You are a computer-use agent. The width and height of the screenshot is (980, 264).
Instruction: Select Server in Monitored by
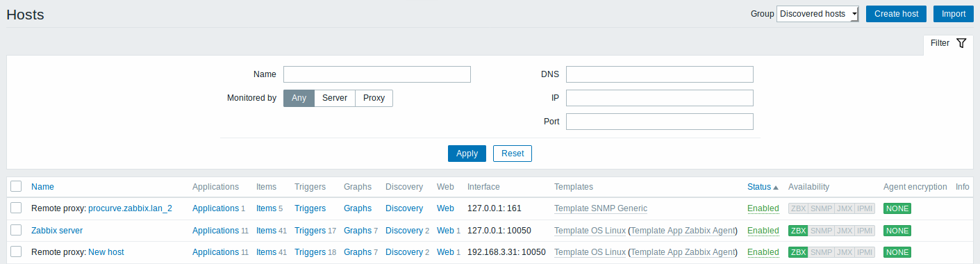click(335, 98)
